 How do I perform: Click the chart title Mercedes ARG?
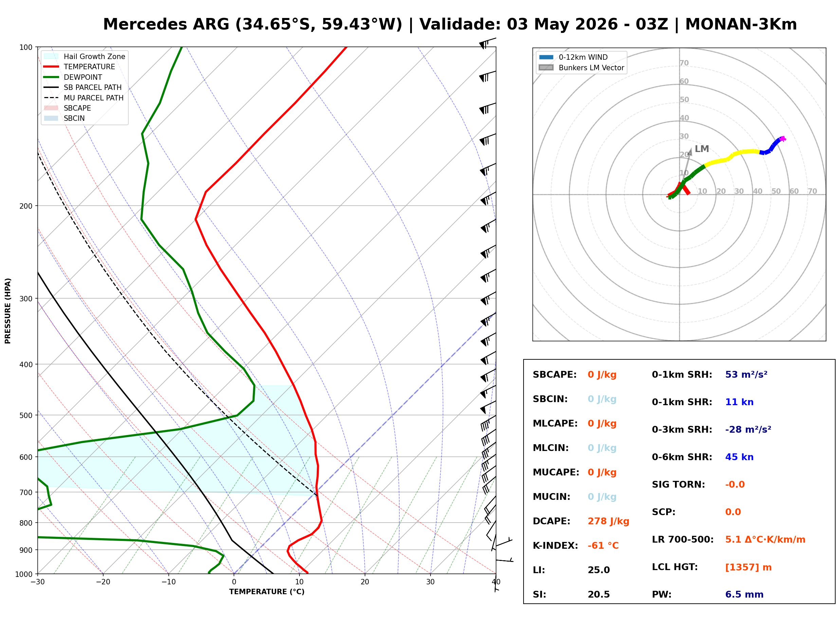[166, 24]
